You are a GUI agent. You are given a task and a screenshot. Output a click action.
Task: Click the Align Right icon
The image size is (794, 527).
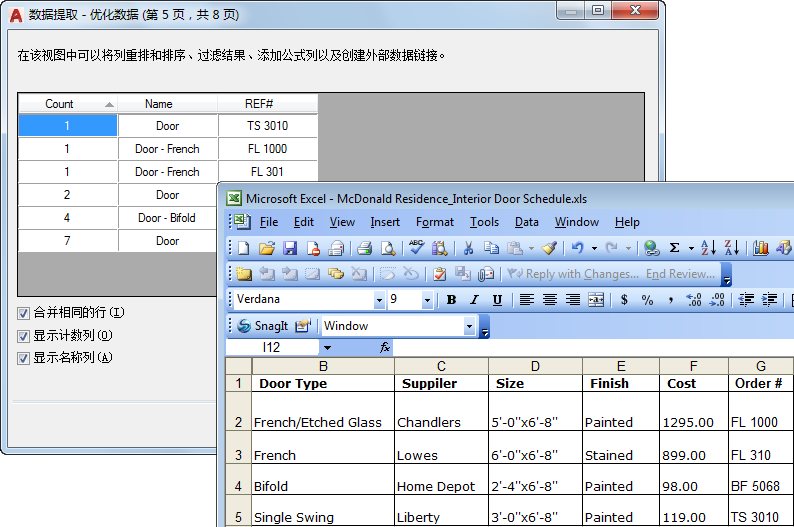point(573,300)
